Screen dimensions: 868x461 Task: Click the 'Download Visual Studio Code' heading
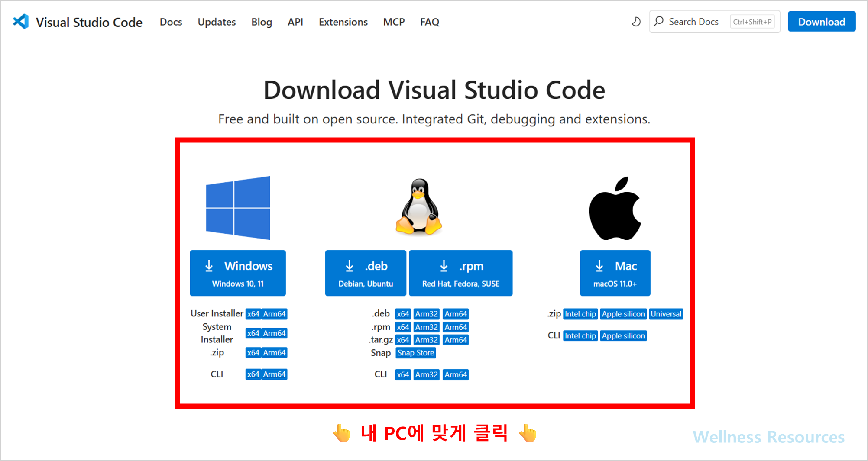pyautogui.click(x=434, y=90)
